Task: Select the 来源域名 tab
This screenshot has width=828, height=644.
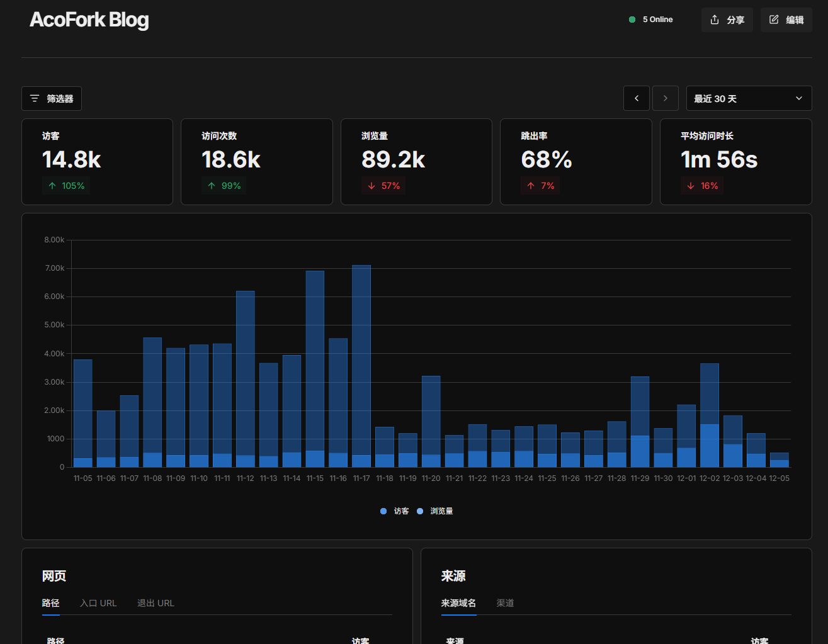Action: point(458,603)
